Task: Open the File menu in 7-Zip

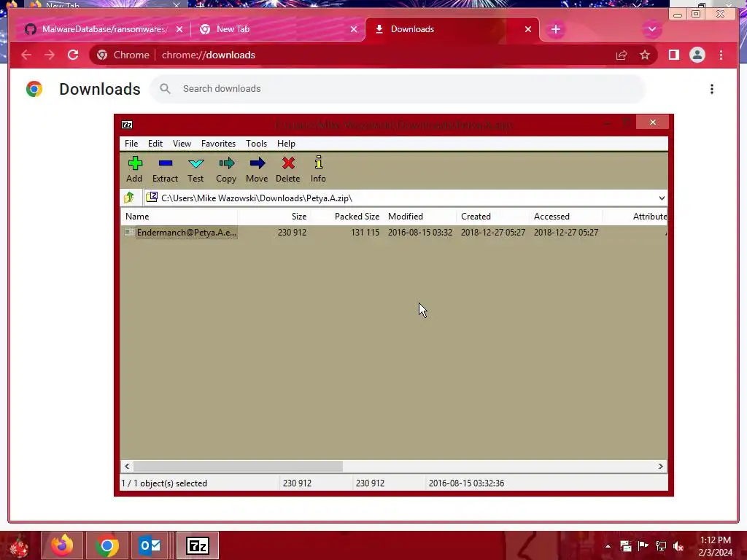Action: pyautogui.click(x=131, y=144)
